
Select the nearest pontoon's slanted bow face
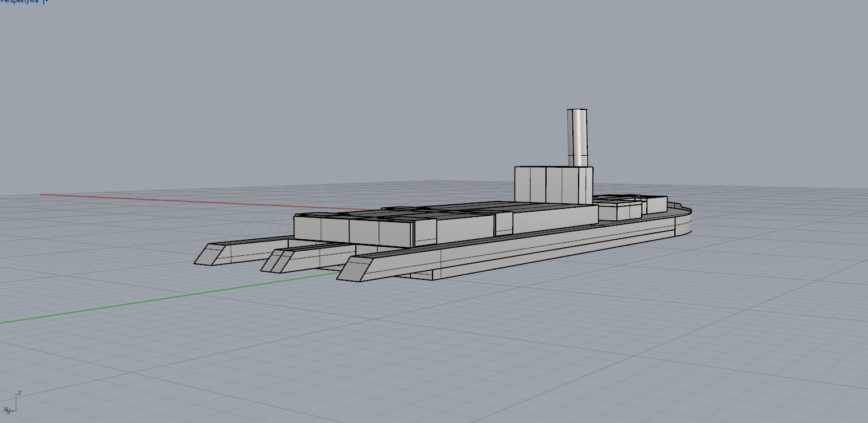pos(355,269)
